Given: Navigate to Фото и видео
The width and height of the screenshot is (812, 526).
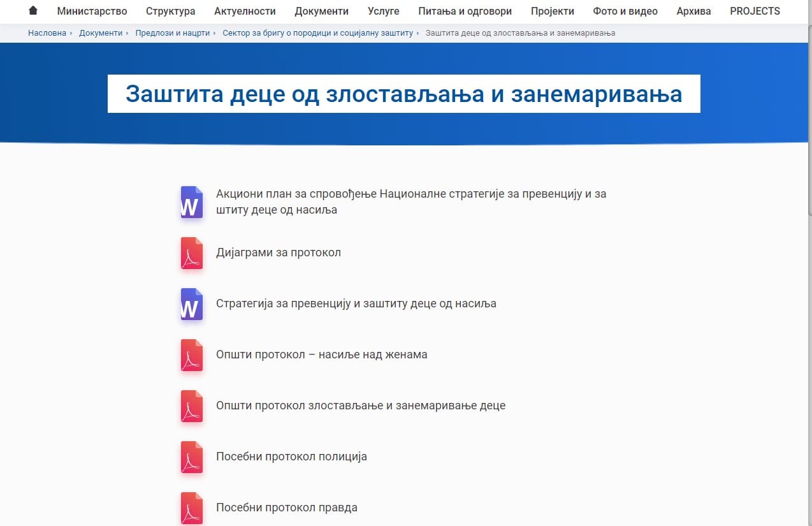Looking at the screenshot, I should (x=625, y=11).
